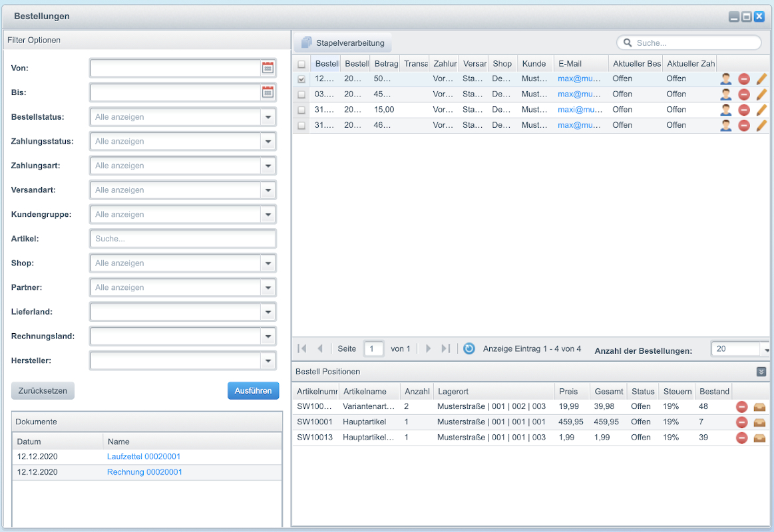Open the orders-per-page count dropdown
Viewport: 774px width, 532px height.
(x=765, y=349)
